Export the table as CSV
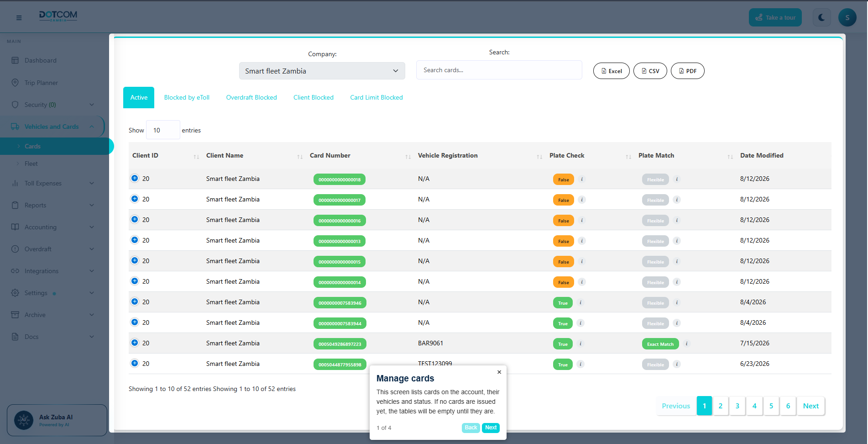This screenshot has width=868, height=444. pos(650,71)
